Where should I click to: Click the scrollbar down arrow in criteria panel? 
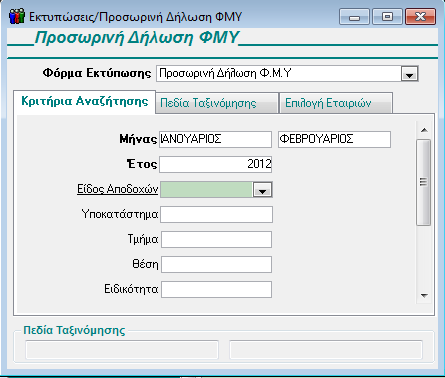(x=424, y=295)
